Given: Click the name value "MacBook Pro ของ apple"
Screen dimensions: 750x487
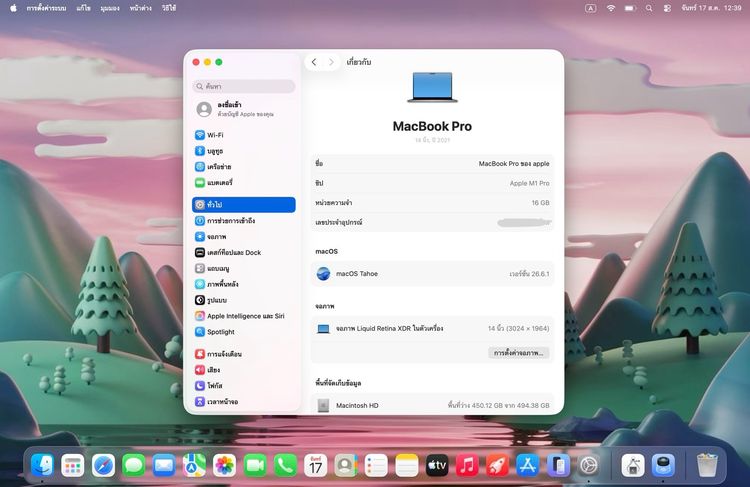Looking at the screenshot, I should click(514, 164).
